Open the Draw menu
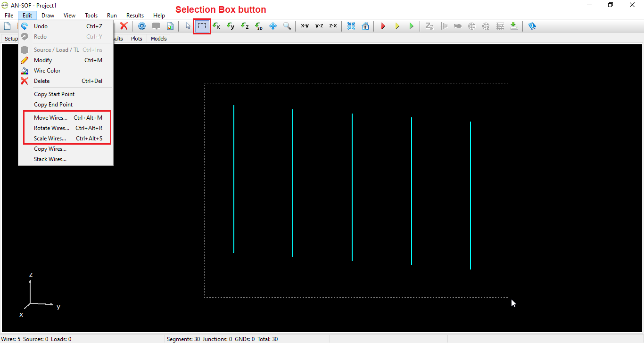644x343 pixels. (48, 16)
